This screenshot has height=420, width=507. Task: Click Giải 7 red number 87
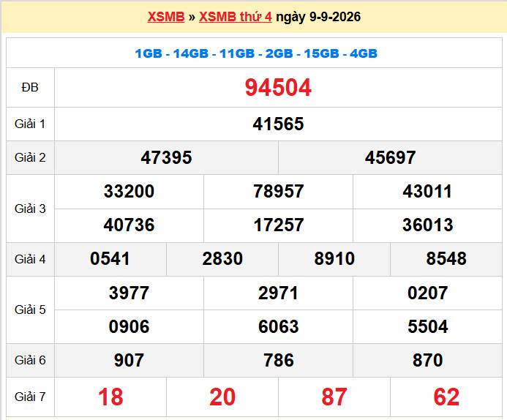334,397
